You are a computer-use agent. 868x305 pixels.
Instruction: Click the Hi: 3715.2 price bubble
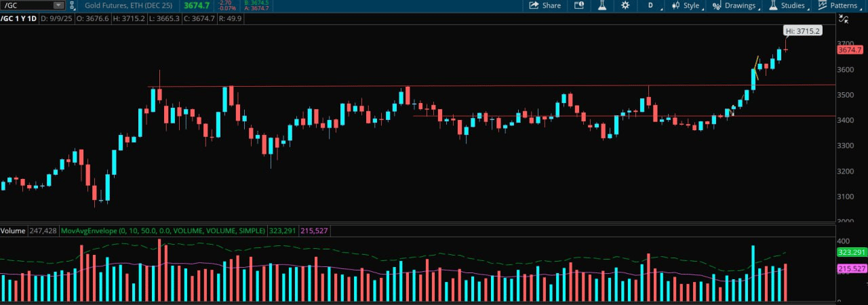(x=803, y=31)
